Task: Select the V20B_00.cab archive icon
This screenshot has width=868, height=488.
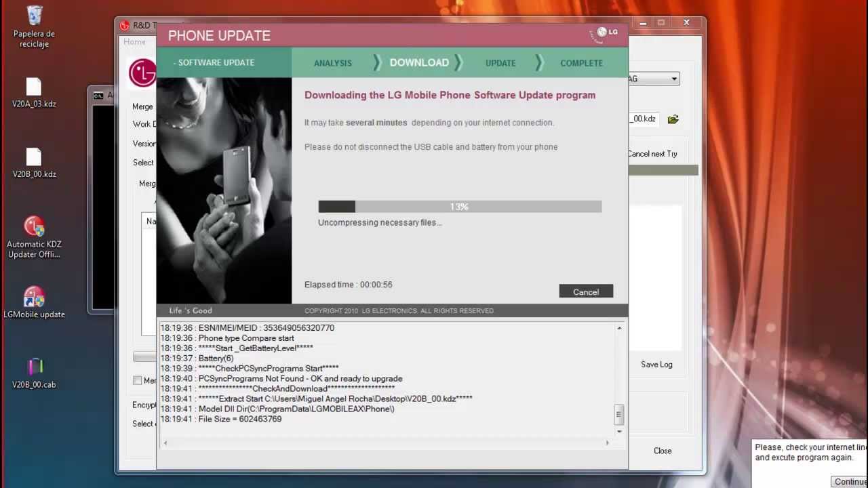Action: (34, 373)
